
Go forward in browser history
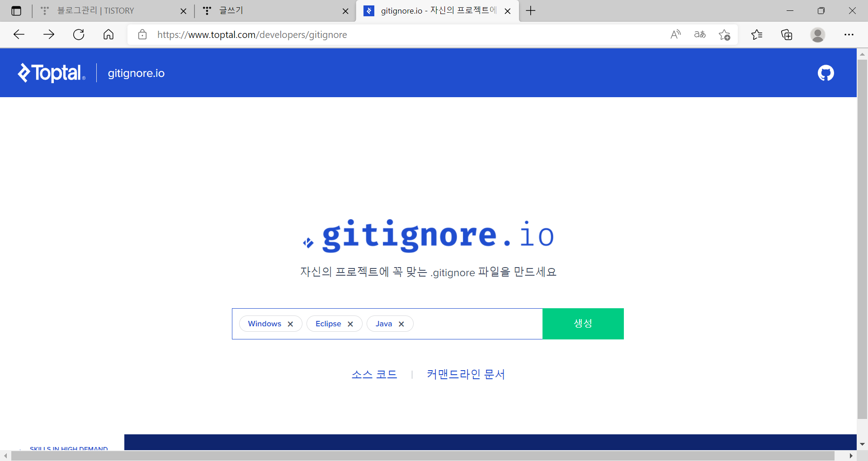49,34
